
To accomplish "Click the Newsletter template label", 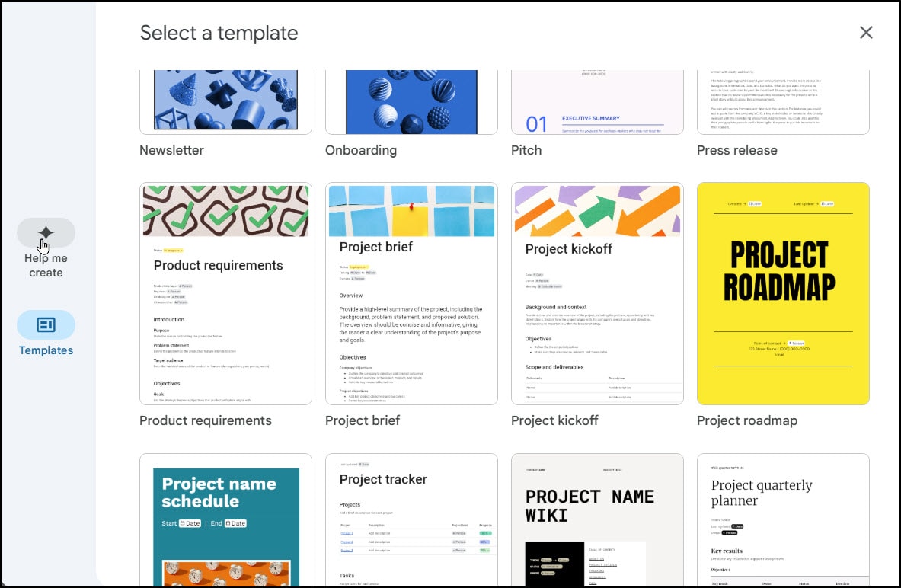I will (x=171, y=150).
